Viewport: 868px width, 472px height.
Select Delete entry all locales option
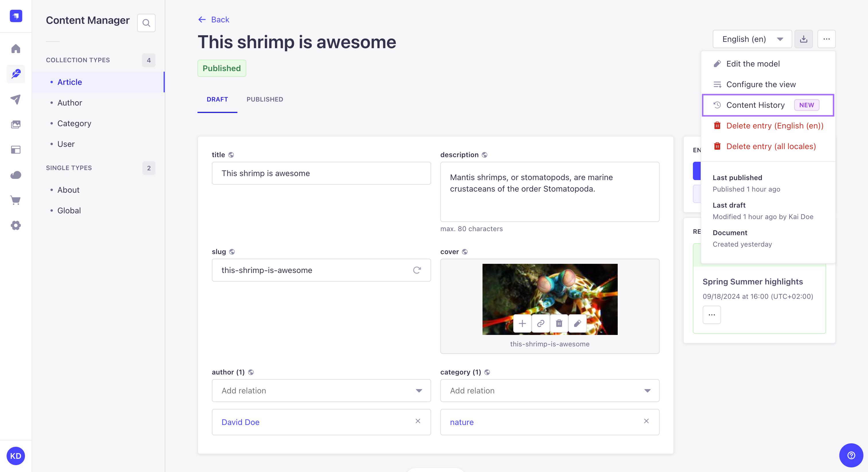click(771, 146)
